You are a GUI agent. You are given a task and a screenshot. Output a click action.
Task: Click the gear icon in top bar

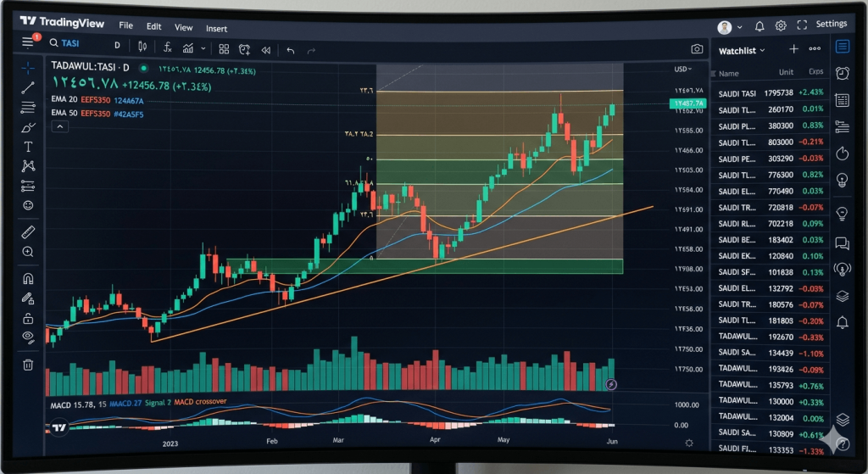(781, 25)
